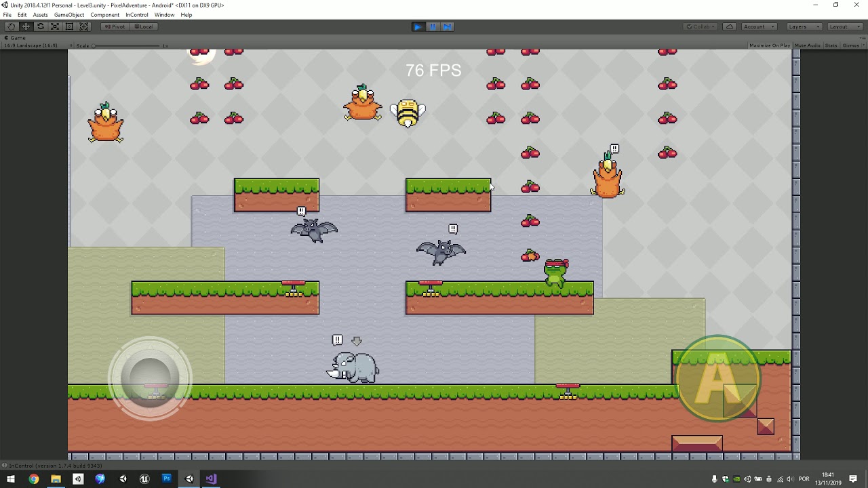This screenshot has height=488, width=868.
Task: Switch to the active Unity editor taskbar icon
Action: [x=189, y=479]
